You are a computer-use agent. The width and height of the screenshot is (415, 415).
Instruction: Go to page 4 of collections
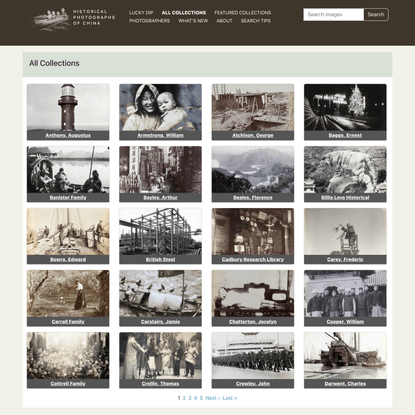195,398
